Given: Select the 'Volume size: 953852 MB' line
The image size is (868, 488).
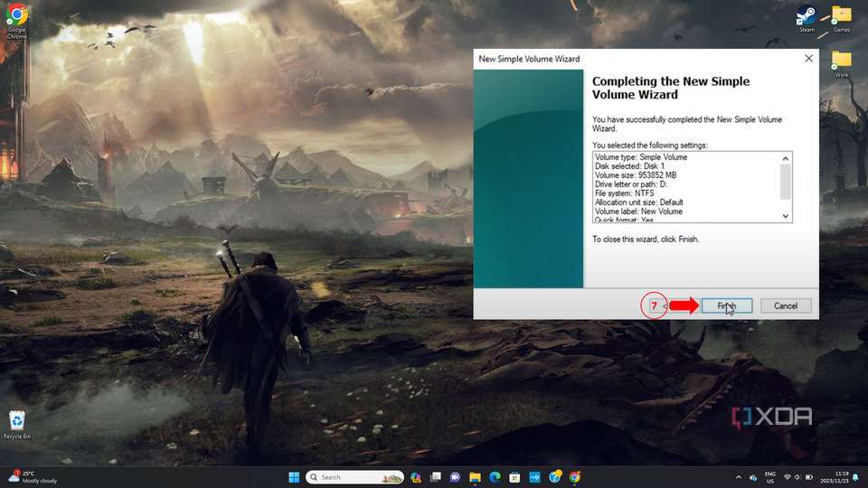Looking at the screenshot, I should pyautogui.click(x=636, y=174).
